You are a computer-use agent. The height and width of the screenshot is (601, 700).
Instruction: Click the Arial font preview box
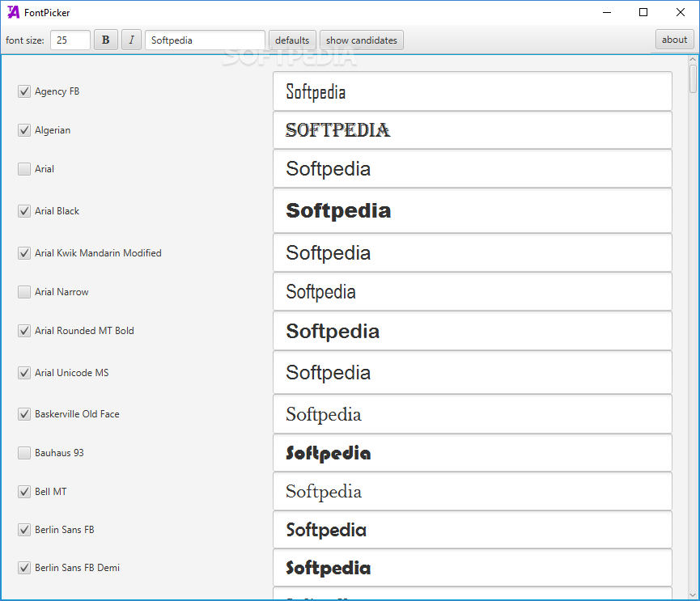[x=473, y=169]
